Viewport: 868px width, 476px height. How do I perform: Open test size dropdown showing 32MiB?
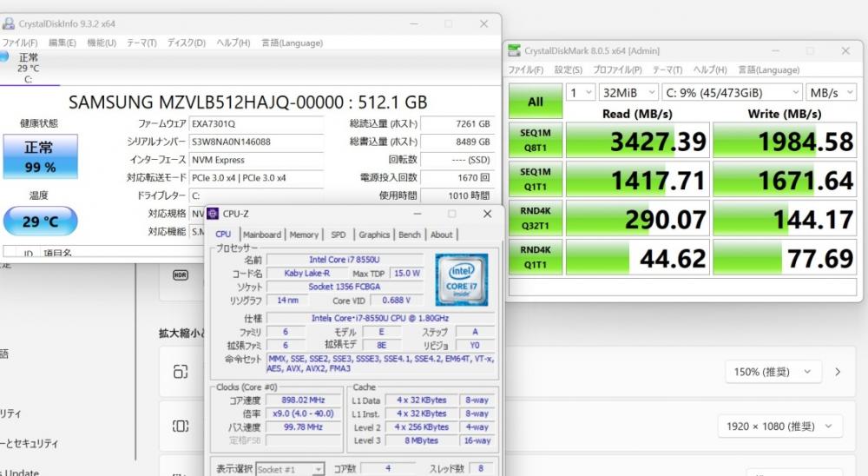pyautogui.click(x=628, y=93)
